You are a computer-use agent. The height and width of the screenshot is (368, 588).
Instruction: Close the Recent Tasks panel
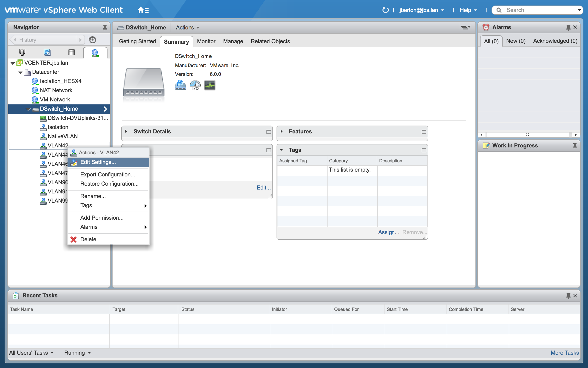point(575,296)
